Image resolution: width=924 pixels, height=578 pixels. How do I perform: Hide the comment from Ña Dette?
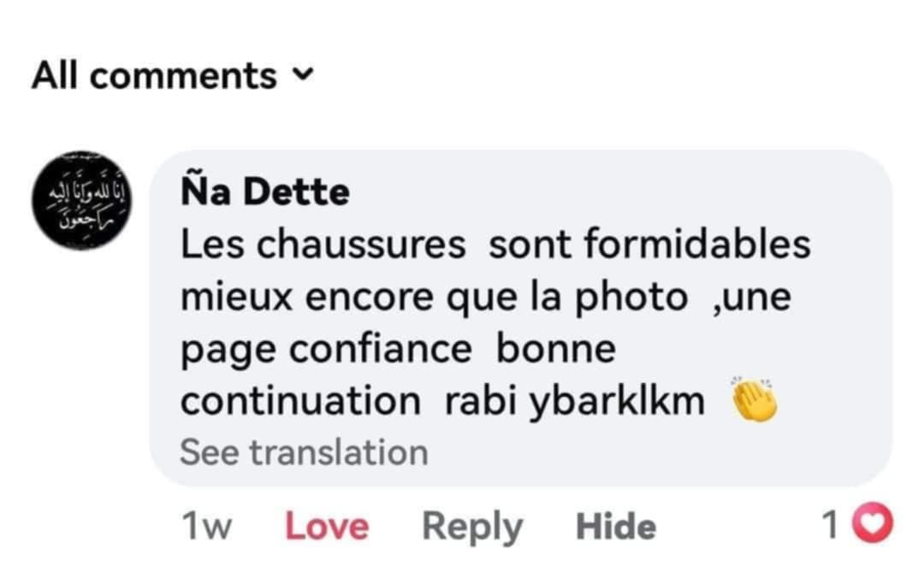tap(615, 527)
